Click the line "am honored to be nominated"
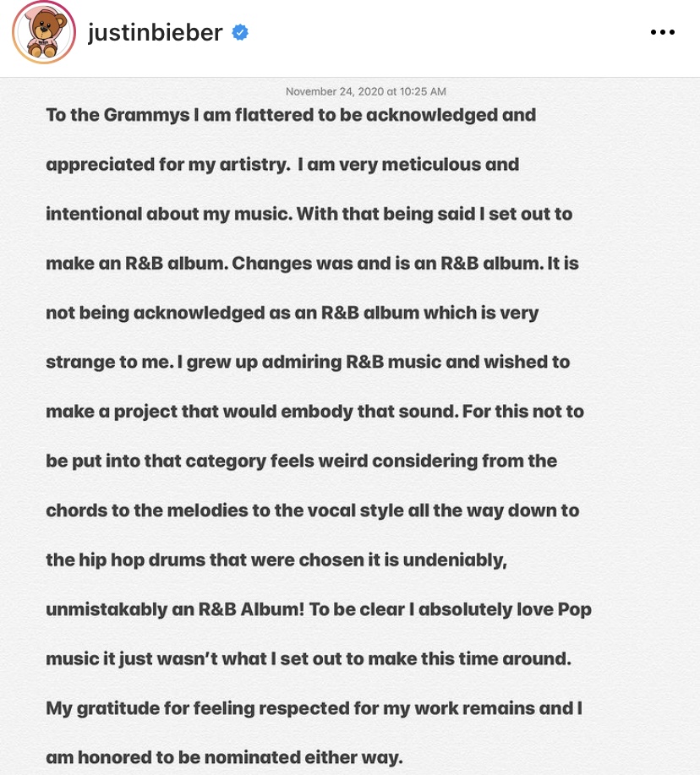This screenshot has width=700, height=775. click(224, 758)
